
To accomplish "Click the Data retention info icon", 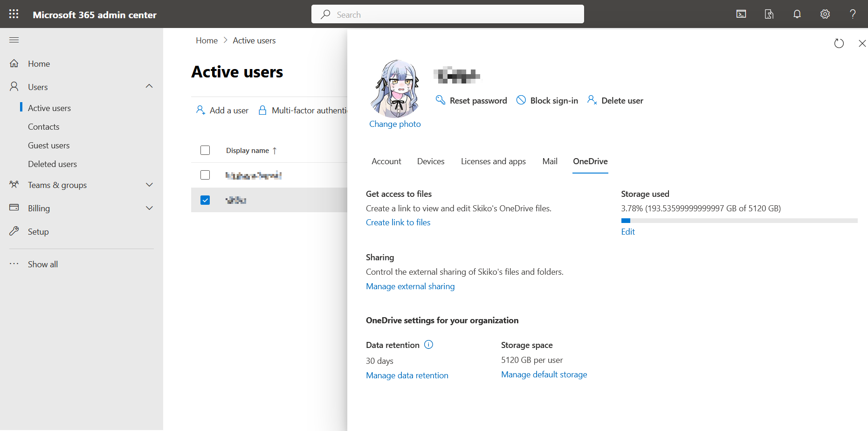I will coord(428,345).
